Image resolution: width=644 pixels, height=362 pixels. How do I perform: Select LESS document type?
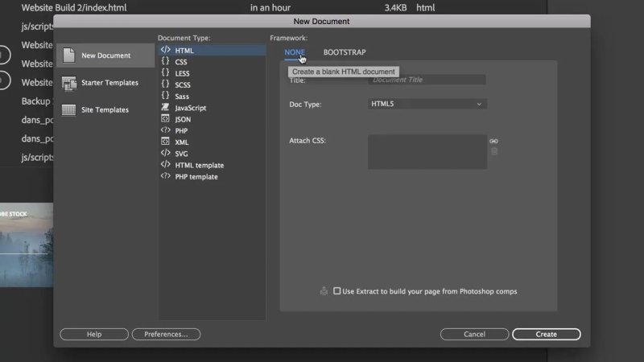pyautogui.click(x=213, y=73)
